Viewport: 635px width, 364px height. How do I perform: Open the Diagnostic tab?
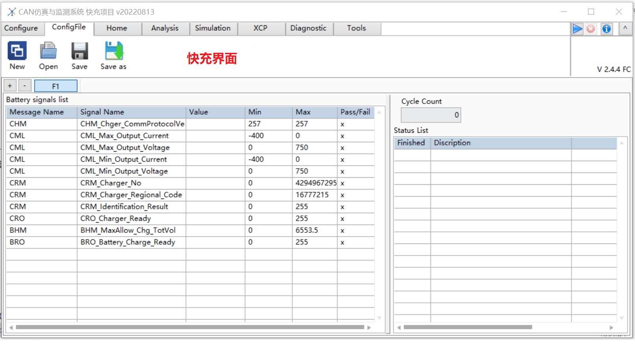(308, 28)
